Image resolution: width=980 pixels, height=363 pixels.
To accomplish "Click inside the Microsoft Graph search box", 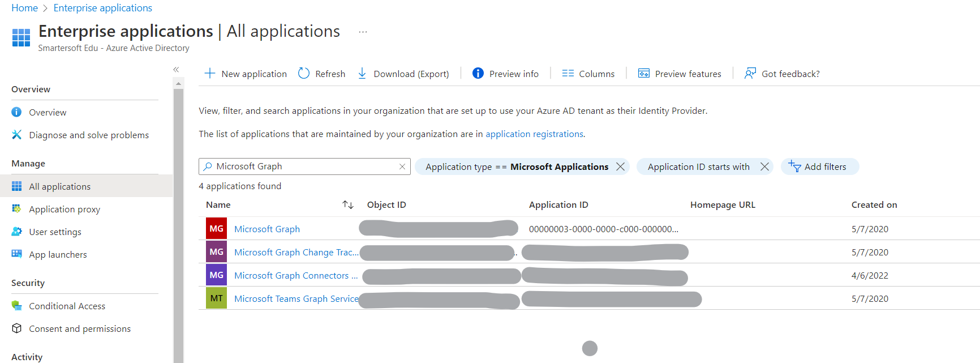I will pos(304,166).
